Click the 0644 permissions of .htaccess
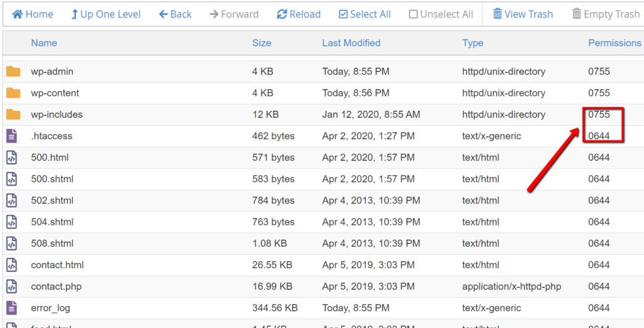The height and width of the screenshot is (328, 644). pos(599,136)
